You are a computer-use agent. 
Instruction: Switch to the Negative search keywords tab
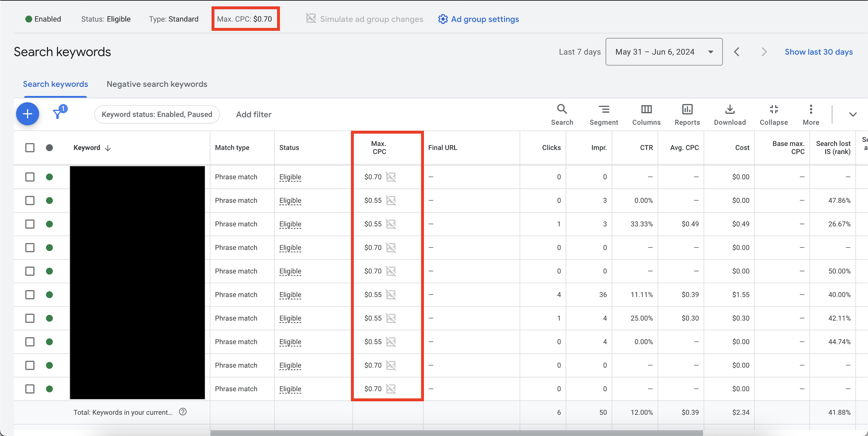157,84
